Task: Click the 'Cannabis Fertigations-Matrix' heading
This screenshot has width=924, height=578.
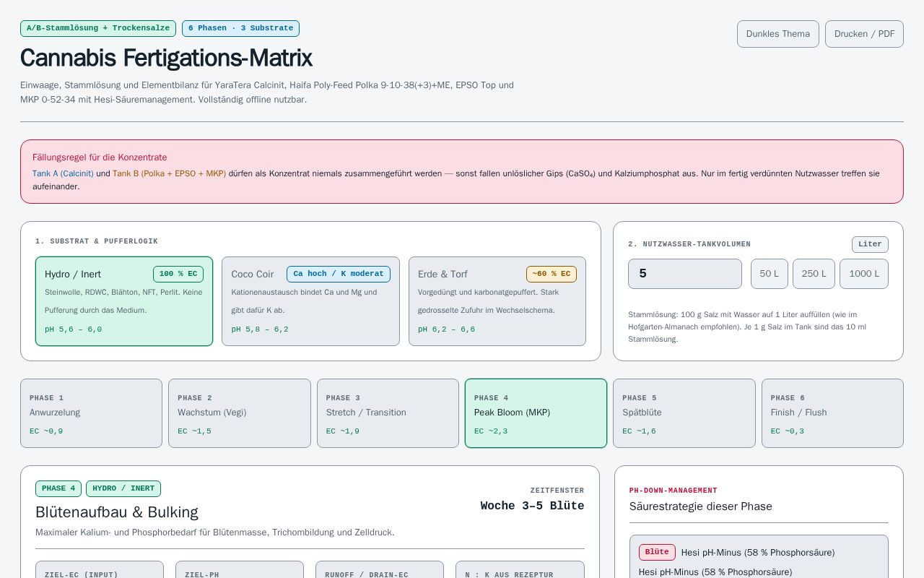Action: coord(166,58)
